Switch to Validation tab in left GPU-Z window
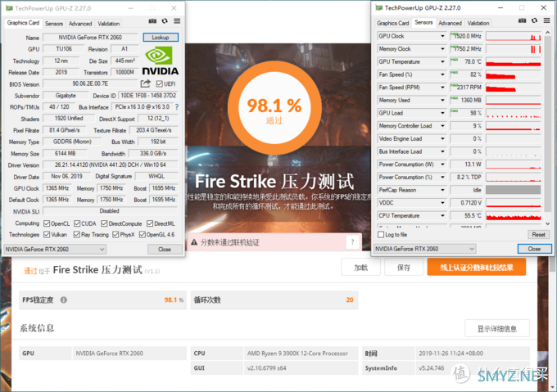 coord(109,24)
